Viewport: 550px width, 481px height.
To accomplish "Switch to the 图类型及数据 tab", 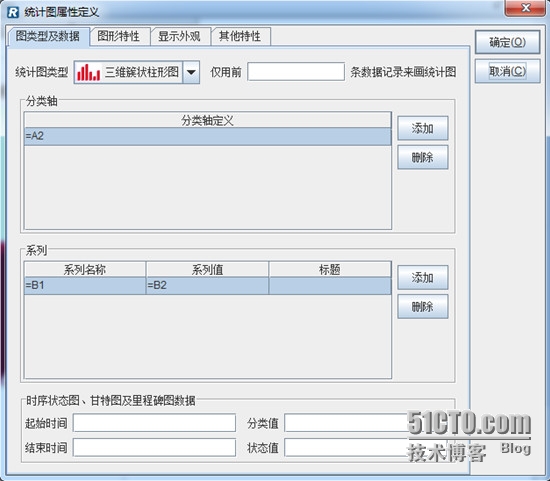I will [48, 36].
